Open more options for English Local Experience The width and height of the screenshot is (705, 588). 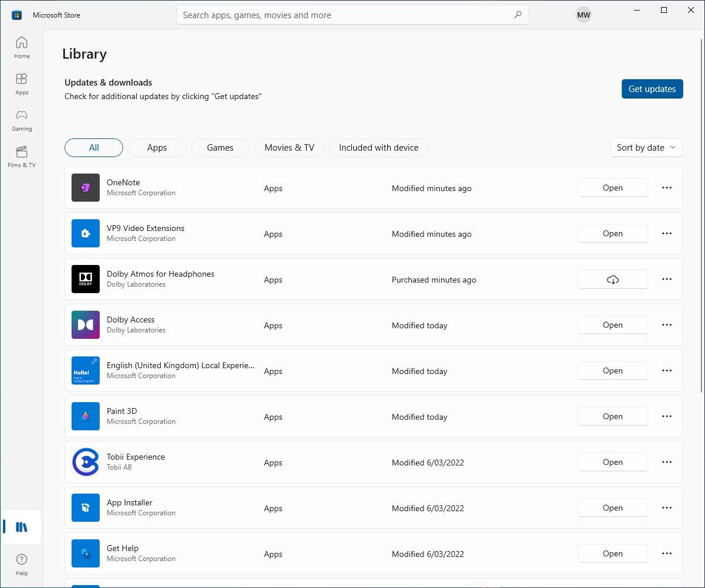[667, 371]
